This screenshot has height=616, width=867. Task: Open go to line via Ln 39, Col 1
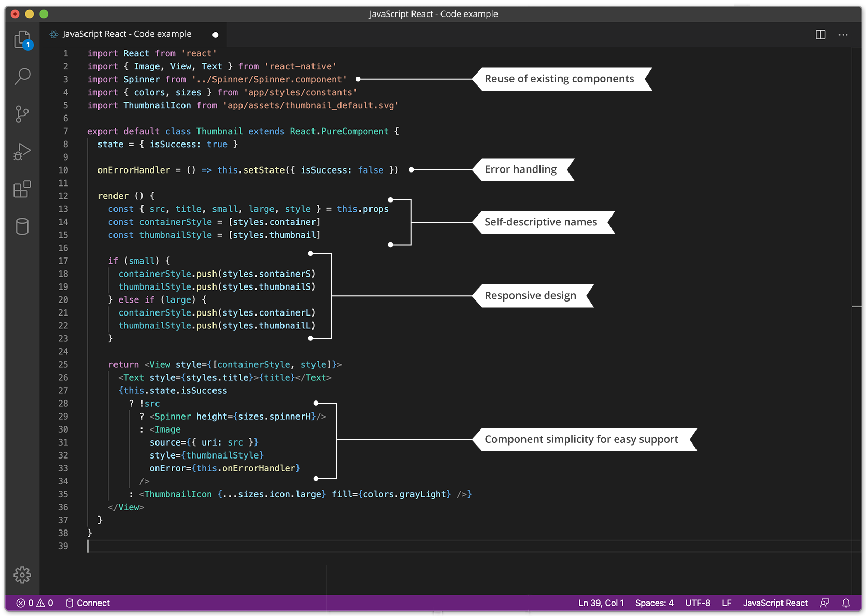tap(601, 603)
